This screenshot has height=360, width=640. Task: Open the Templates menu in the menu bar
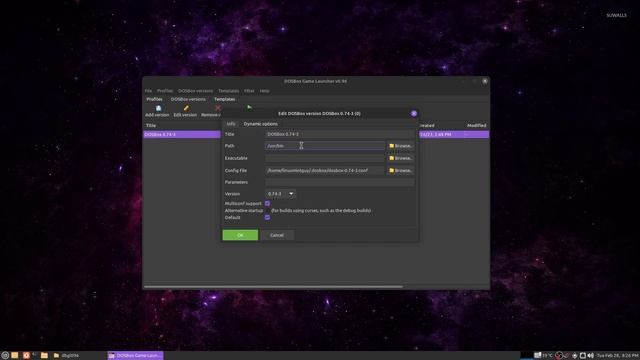[x=229, y=91]
